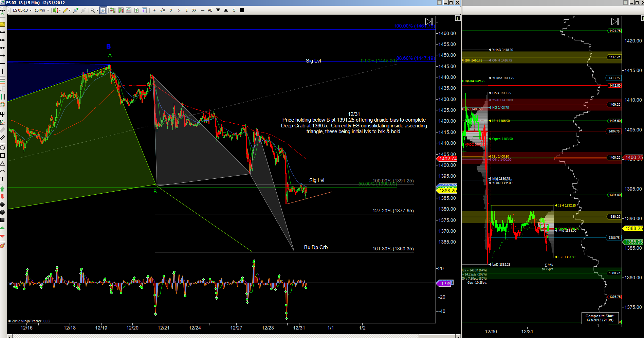Select the green up arrow marker tool
Screen dimensions: 644x338
2,189
